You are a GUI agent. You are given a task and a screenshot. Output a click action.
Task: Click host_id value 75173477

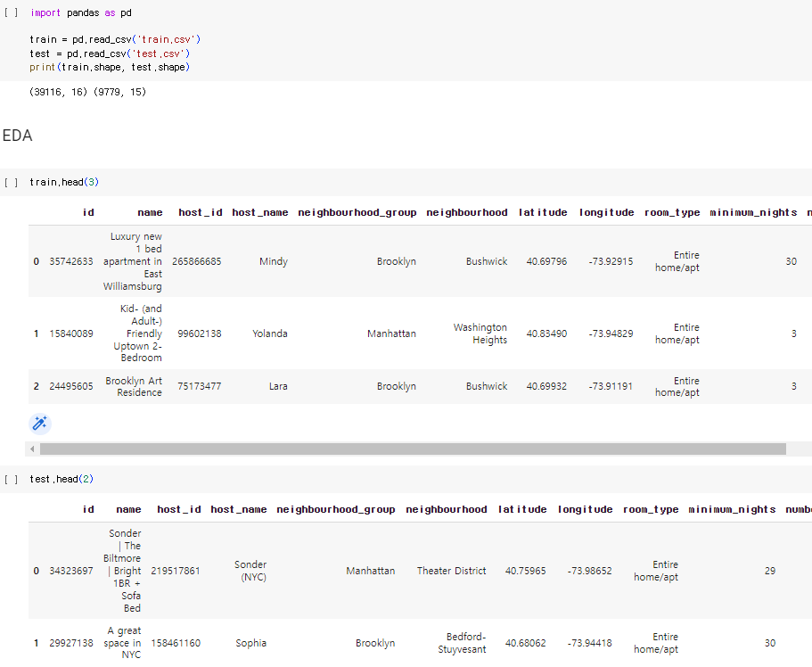coord(200,386)
